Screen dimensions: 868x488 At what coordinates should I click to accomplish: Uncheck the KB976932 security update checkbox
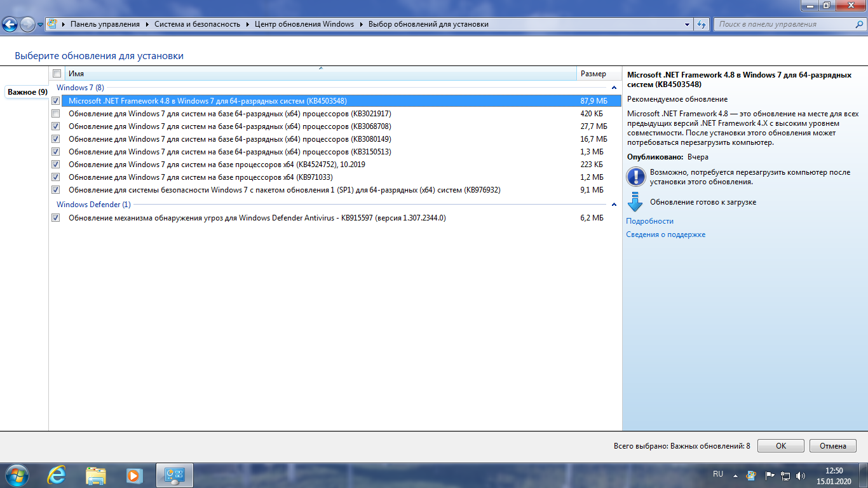(x=56, y=190)
